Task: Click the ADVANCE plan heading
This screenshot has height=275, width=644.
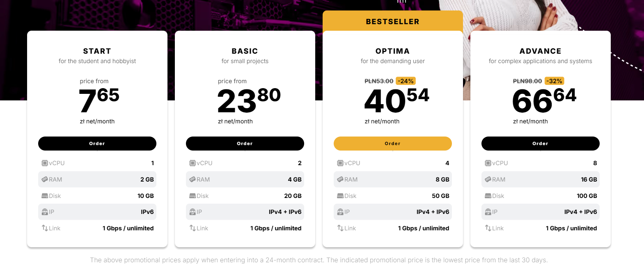Action: pos(541,51)
